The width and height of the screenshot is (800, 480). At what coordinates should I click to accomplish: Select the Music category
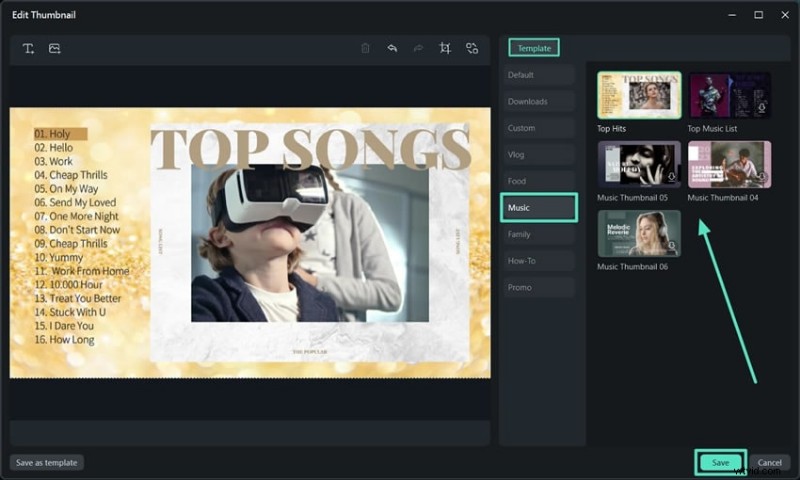[539, 208]
